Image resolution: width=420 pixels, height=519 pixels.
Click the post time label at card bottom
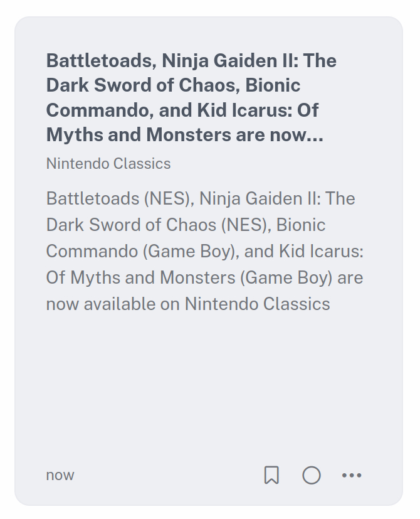coord(60,475)
